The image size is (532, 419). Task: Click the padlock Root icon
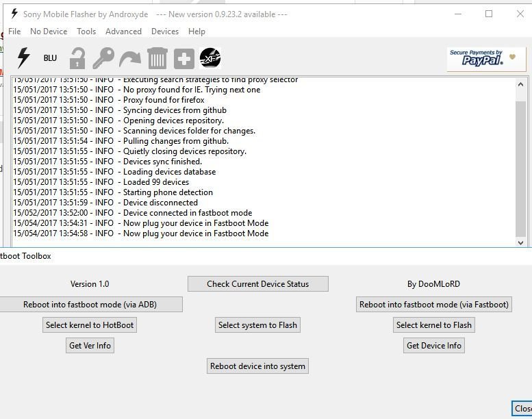pyautogui.click(x=77, y=58)
